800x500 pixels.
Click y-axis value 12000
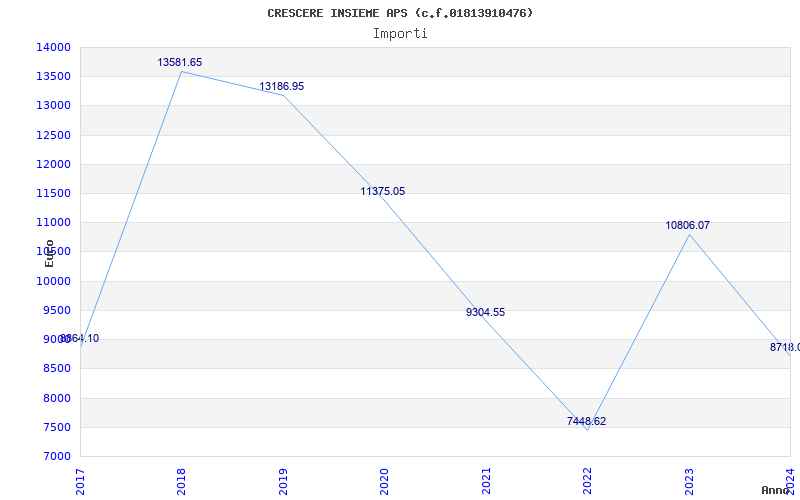pos(53,164)
